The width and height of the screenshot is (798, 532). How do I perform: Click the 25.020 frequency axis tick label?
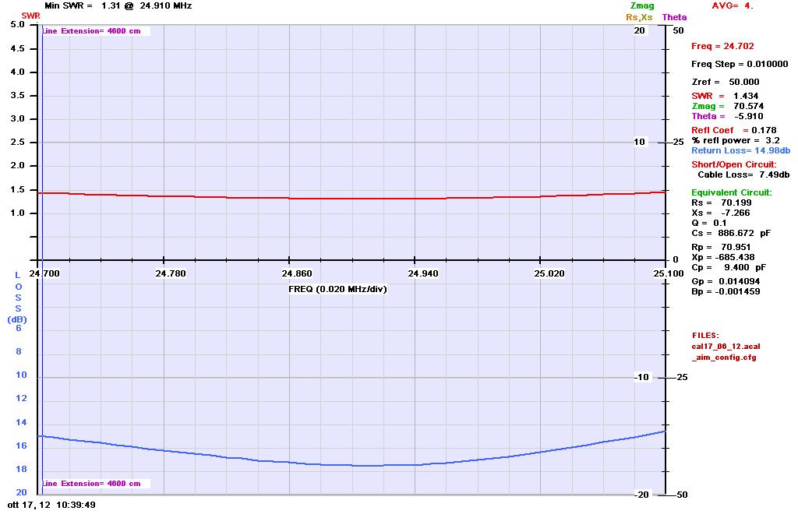coord(539,273)
